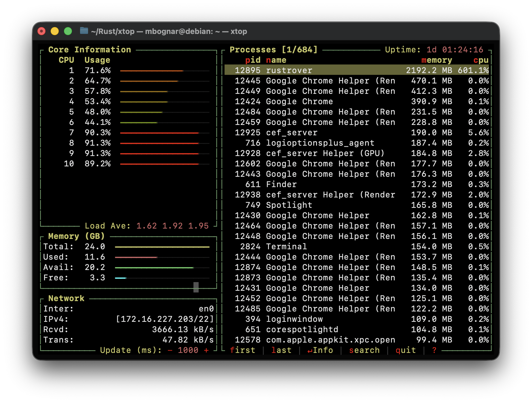Click the 57.8% usage value for CPU 3
The width and height of the screenshot is (532, 403).
(98, 91)
